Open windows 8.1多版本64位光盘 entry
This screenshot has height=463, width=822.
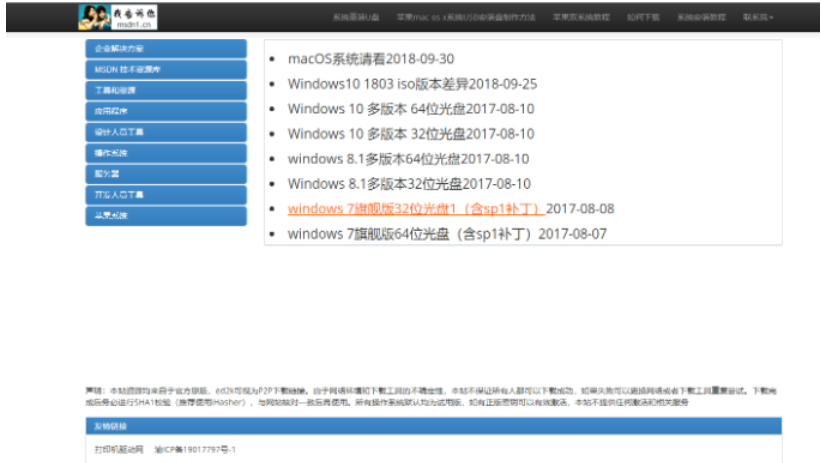click(375, 158)
